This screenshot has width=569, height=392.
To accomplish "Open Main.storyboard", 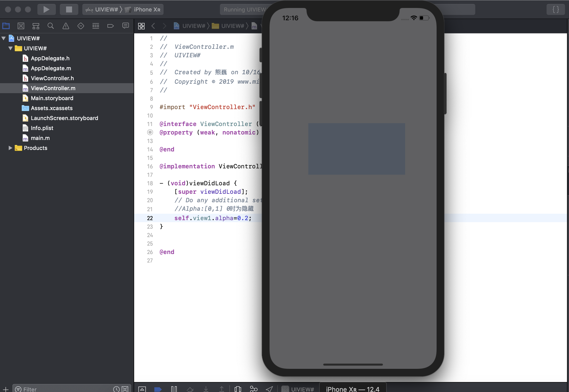I will point(48,98).
